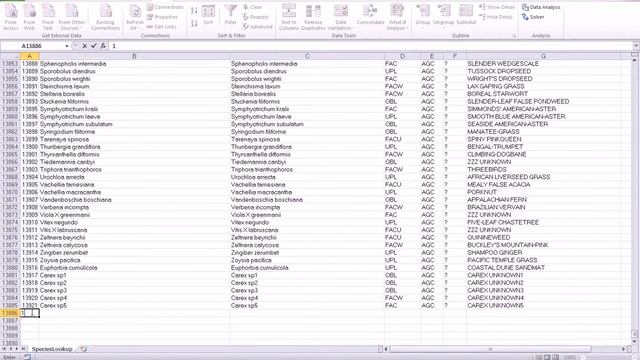This screenshot has height=360, width=640.
Task: Click Hide Detail
Action: click(496, 17)
